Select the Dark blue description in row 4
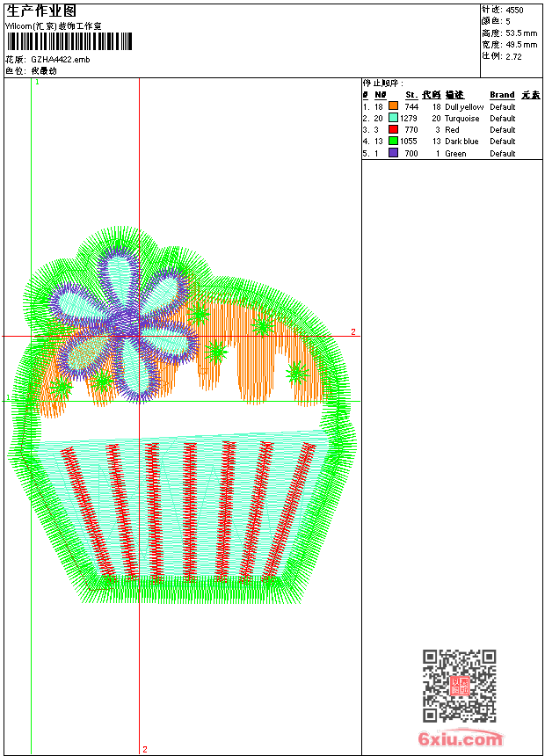The image size is (545, 756). (461, 142)
